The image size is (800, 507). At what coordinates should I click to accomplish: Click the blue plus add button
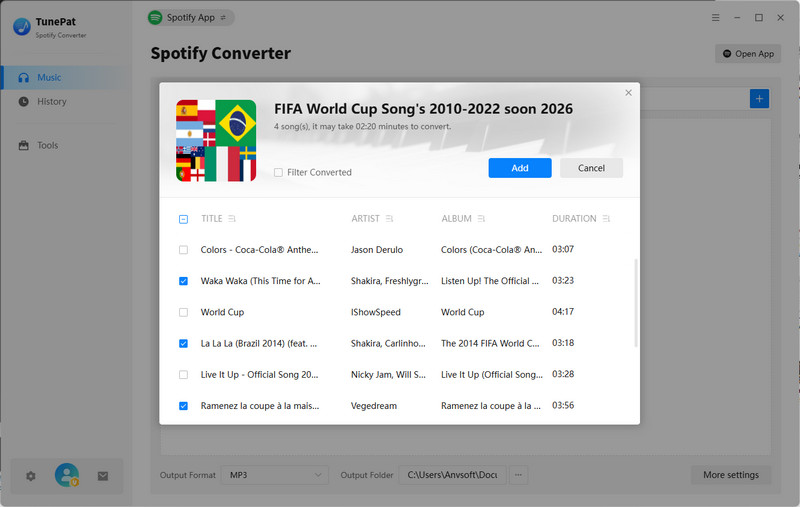point(759,98)
